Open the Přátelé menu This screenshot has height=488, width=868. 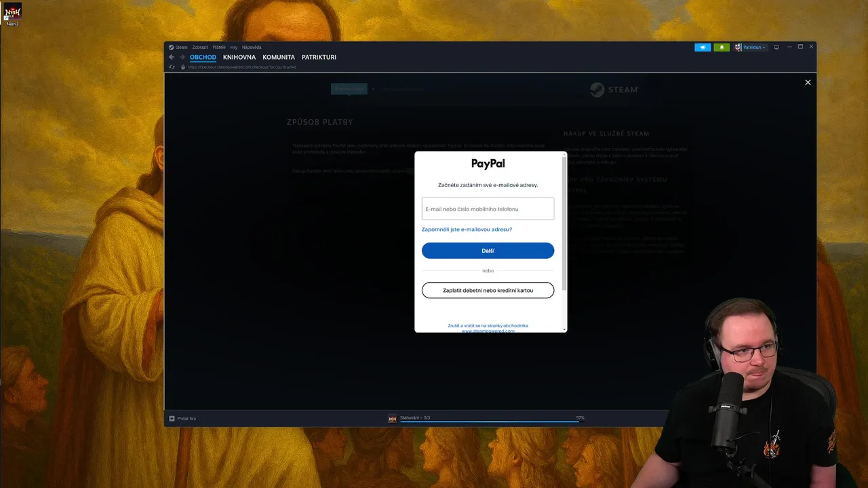[219, 47]
